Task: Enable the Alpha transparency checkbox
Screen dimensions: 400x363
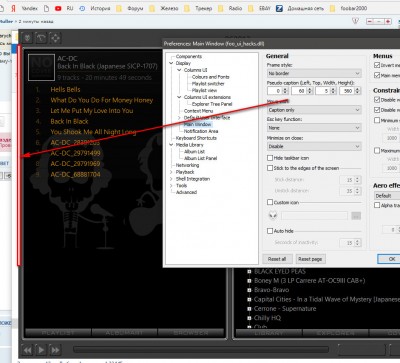Action: (x=377, y=205)
